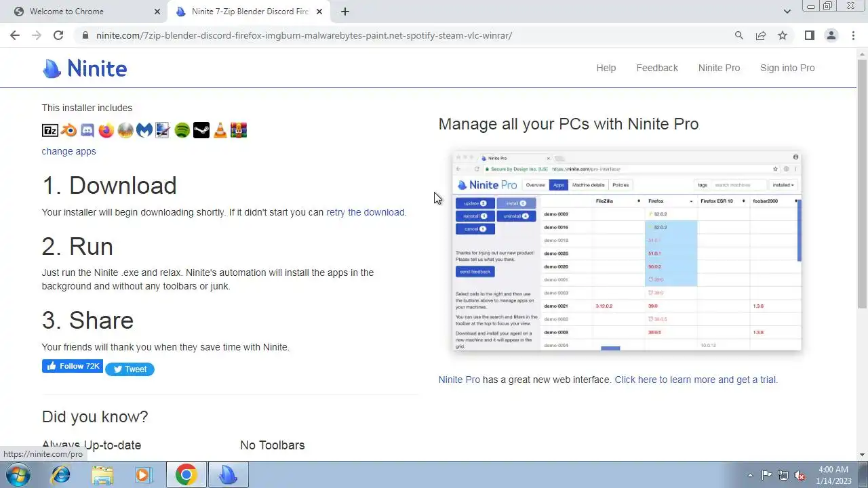The width and height of the screenshot is (868, 488).
Task: Click the ImgBurn app icon
Action: point(125,130)
